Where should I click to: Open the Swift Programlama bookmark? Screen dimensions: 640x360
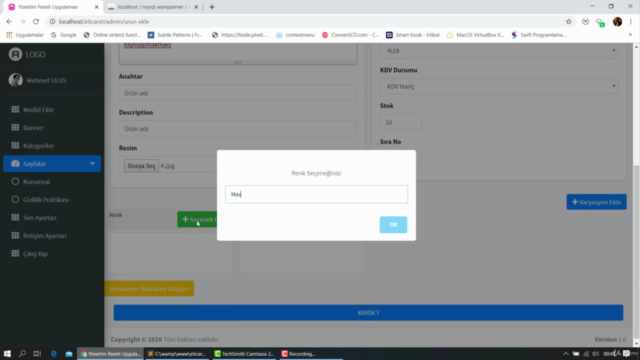(539, 35)
